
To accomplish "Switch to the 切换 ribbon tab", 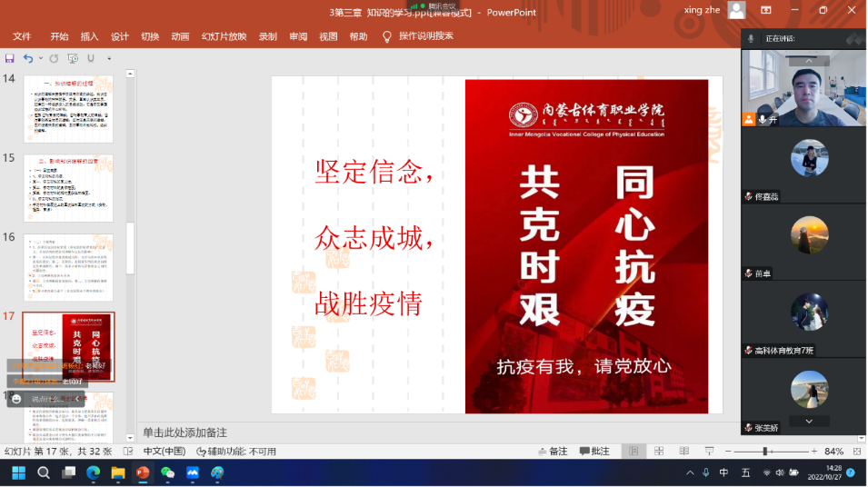I will 150,36.
